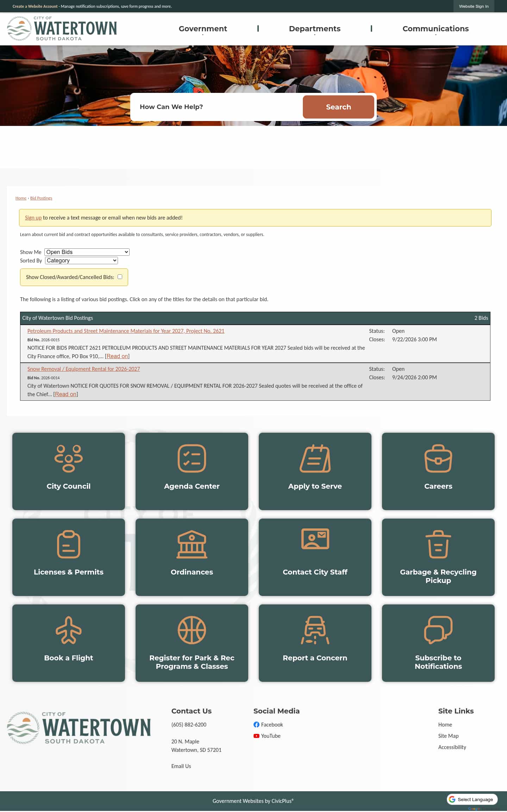Screen dimensions: 507x812
Task: Open the Departments menu
Action: pos(315,28)
